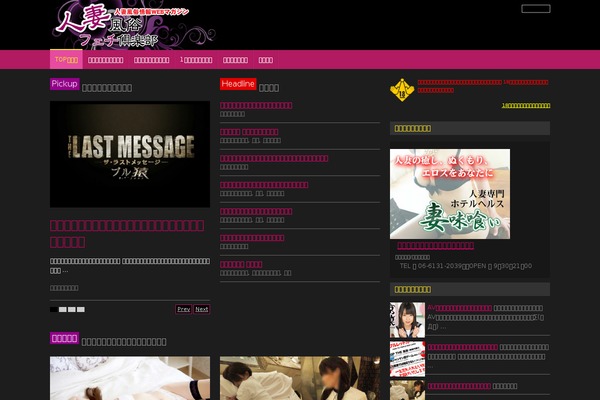
Task: Focus the search field in the header
Action: [x=536, y=8]
